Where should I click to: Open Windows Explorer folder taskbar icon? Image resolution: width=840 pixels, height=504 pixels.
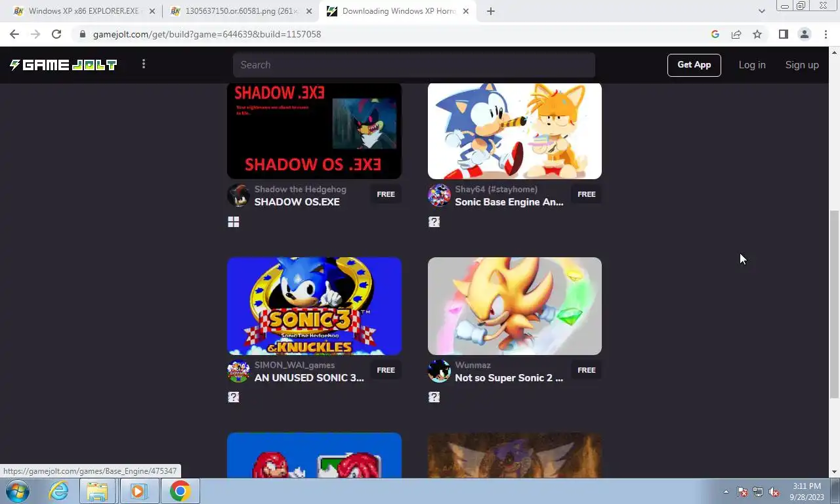pos(97,491)
